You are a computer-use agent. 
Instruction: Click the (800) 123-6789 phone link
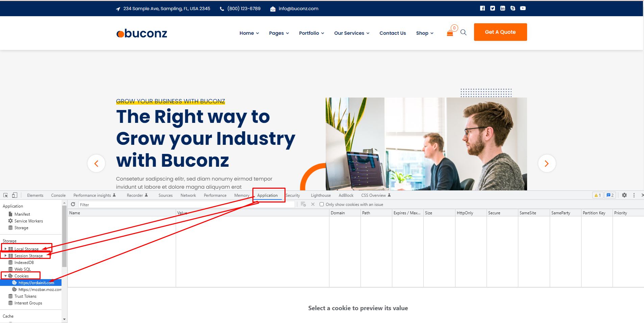pyautogui.click(x=244, y=9)
